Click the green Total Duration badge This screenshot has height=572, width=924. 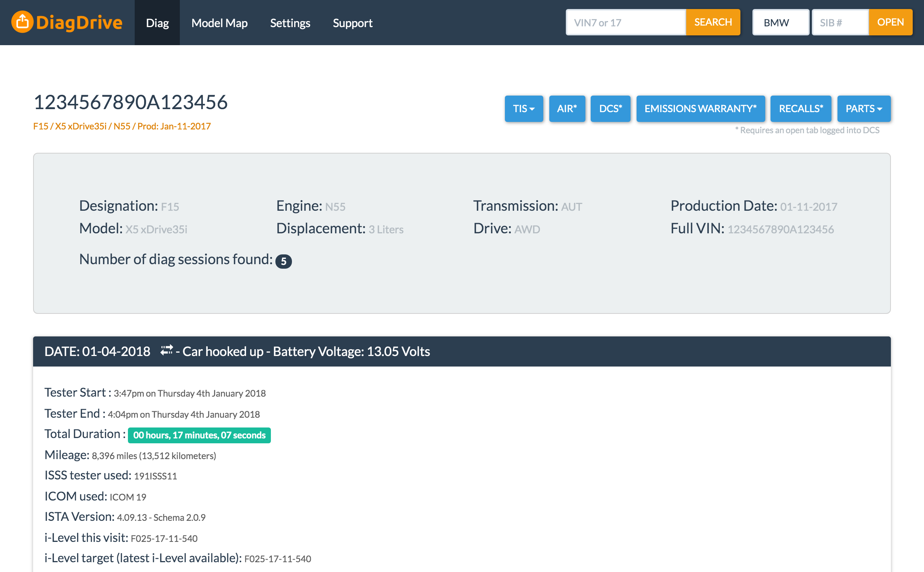pos(199,435)
